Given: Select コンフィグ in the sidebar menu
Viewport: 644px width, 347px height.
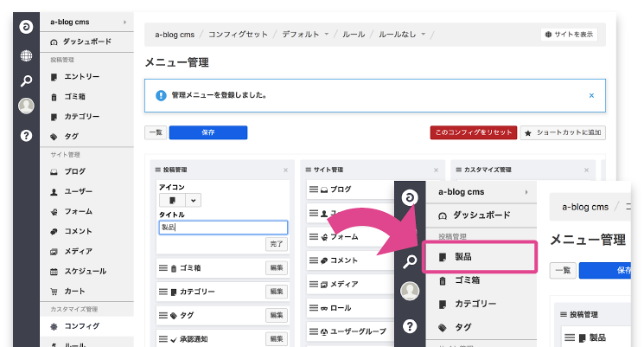Looking at the screenshot, I should click(86, 326).
